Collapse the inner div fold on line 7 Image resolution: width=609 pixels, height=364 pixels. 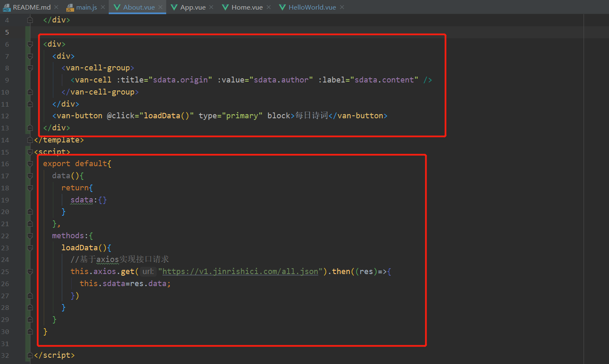tap(30, 56)
